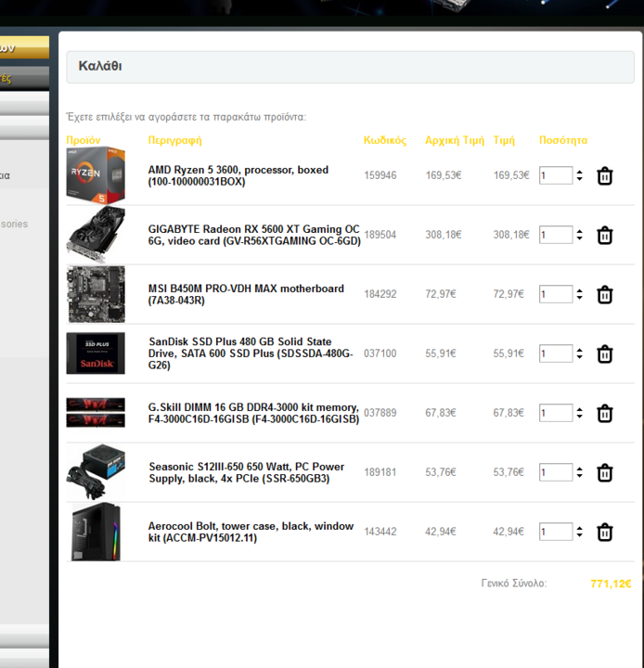
Task: Click quantity stepper arrows for GIGABYTE Radeon card
Action: tap(579, 235)
